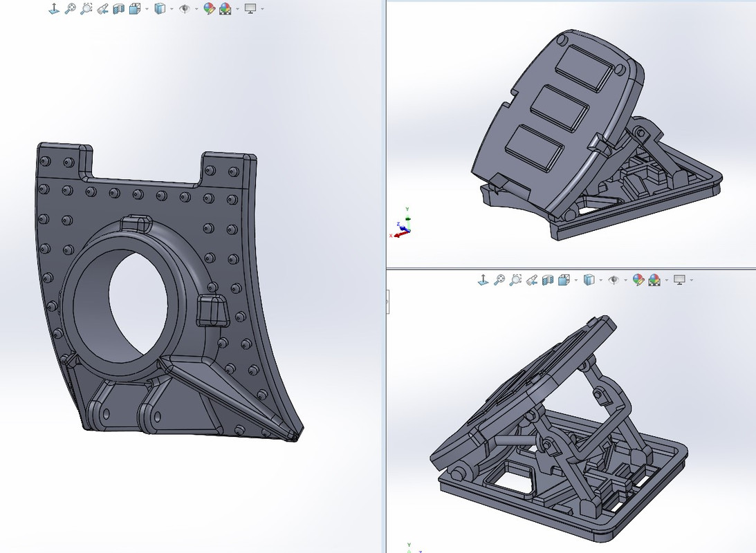The image size is (756, 553).
Task: Click the XYZ coordinate triad in upper-right viewport
Action: 400,223
